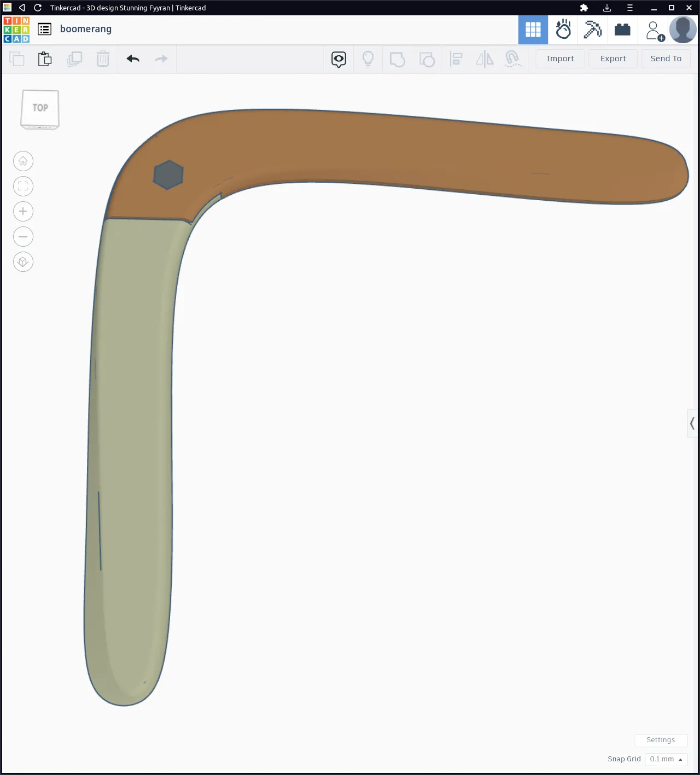Zoom in with the plus button

[23, 212]
